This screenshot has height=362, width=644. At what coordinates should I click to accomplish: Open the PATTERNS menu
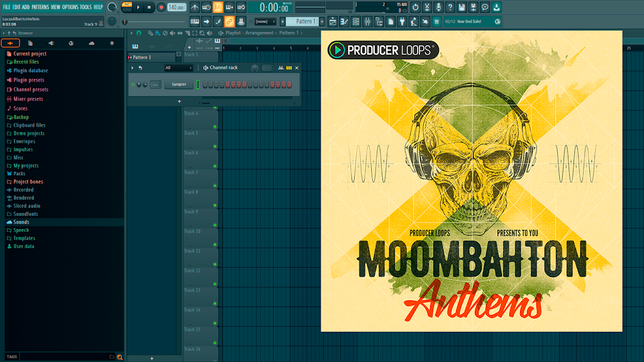pyautogui.click(x=40, y=7)
